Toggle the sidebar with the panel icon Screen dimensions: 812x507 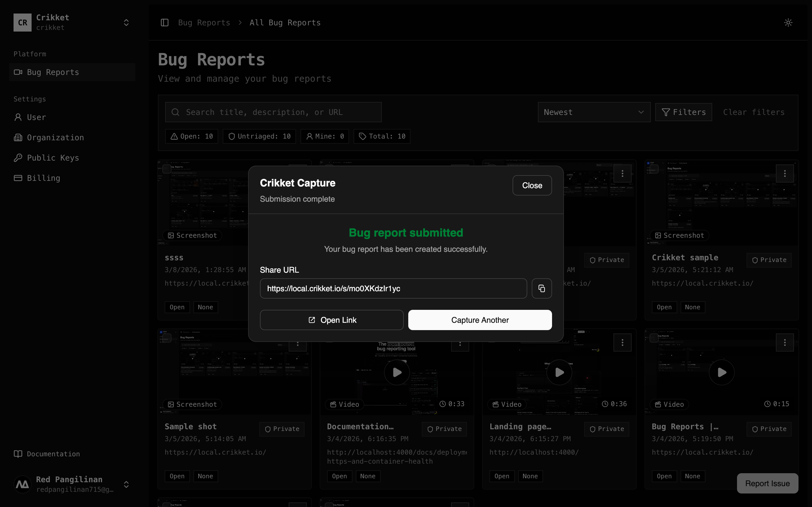tap(165, 22)
